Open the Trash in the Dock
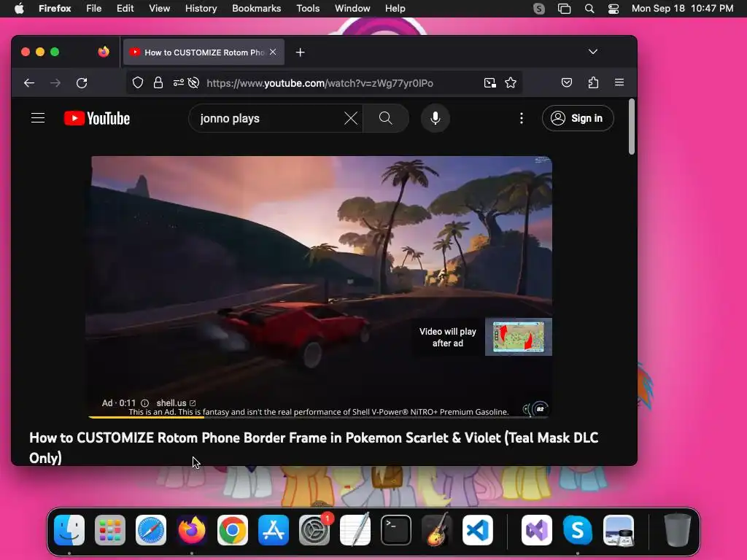The image size is (747, 560). pos(678,530)
